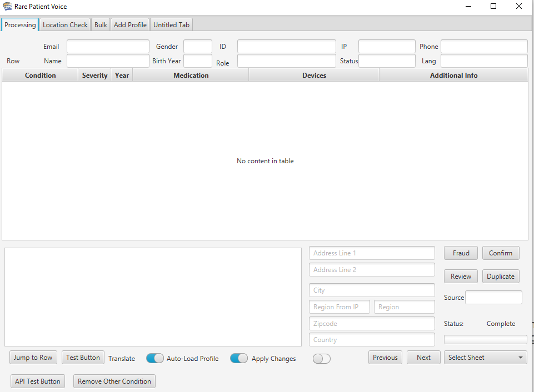Click the Address Line 1 field
534x392 pixels.
[372, 253]
